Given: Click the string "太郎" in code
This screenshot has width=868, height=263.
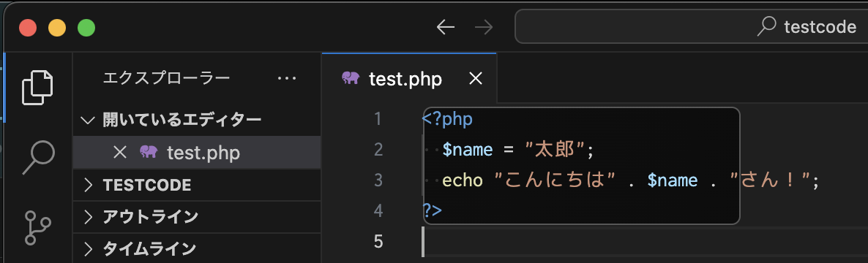Looking at the screenshot, I should point(555,150).
